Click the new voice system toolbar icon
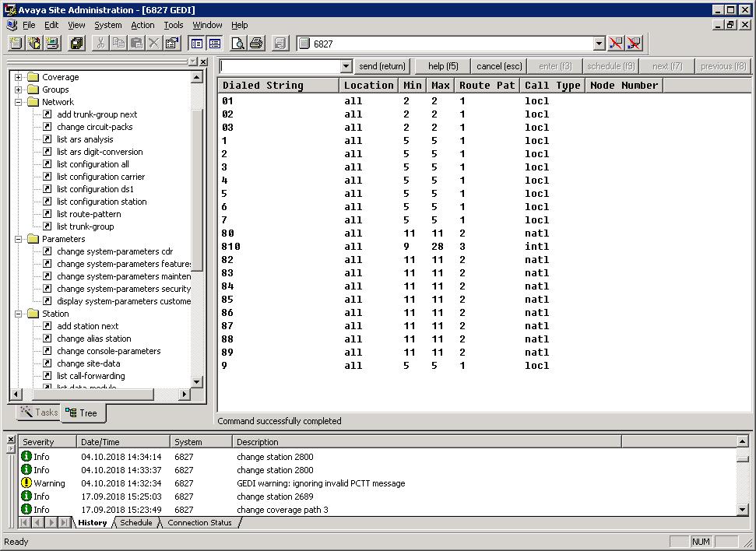 click(x=16, y=44)
